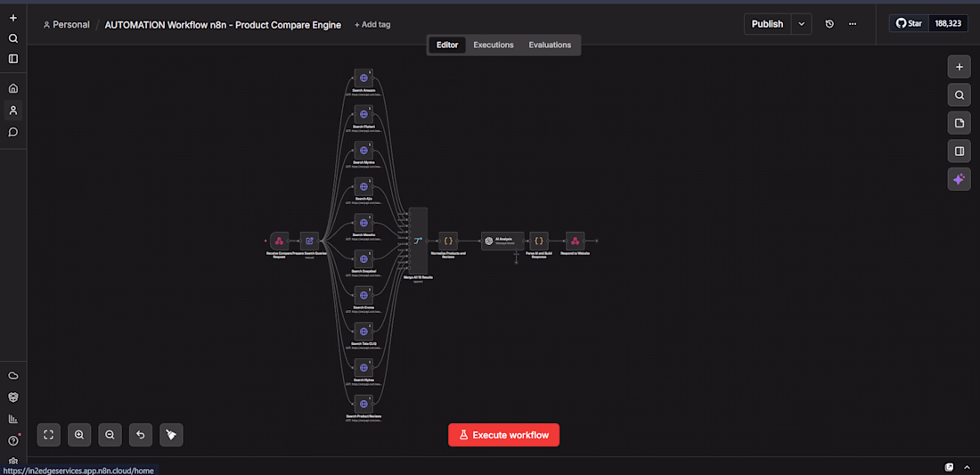
Task: Click the Publish button
Action: coord(767,24)
